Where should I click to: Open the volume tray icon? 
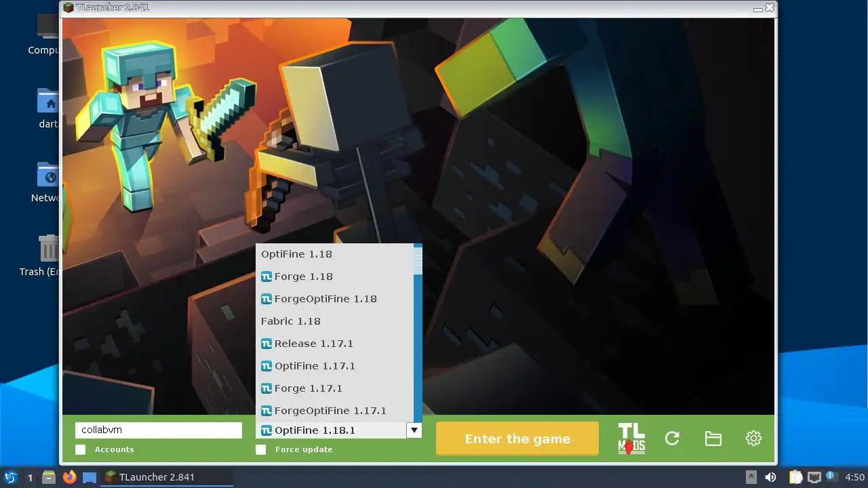770,477
